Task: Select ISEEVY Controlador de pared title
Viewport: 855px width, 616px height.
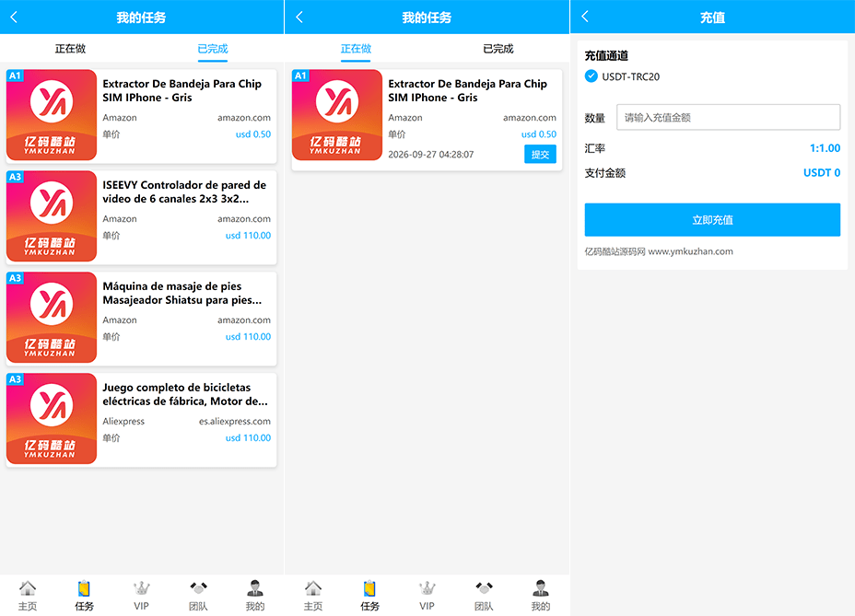Action: (184, 192)
